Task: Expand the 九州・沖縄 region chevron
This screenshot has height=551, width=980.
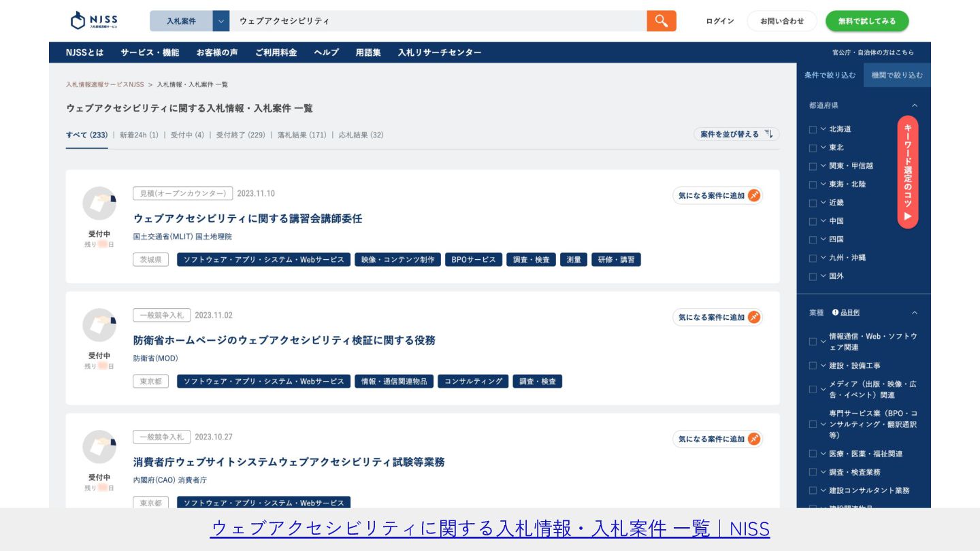Action: [823, 258]
